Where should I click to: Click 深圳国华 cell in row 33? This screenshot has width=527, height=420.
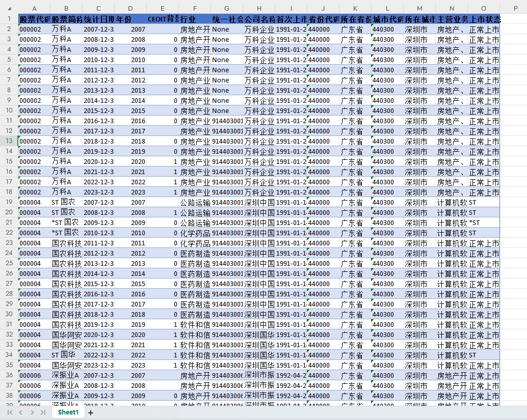point(259,345)
